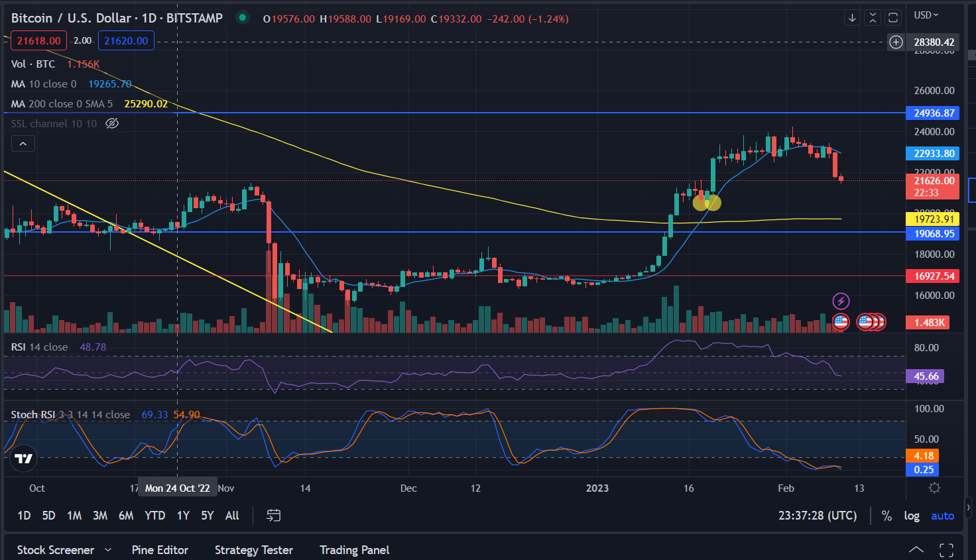
Task: Maximize the chart pane
Action: 893,18
